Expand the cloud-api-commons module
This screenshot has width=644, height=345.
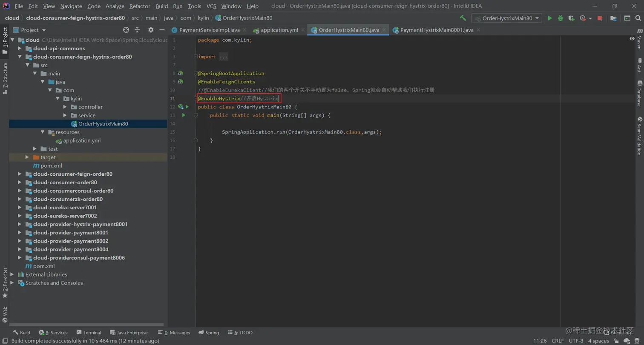pyautogui.click(x=20, y=48)
